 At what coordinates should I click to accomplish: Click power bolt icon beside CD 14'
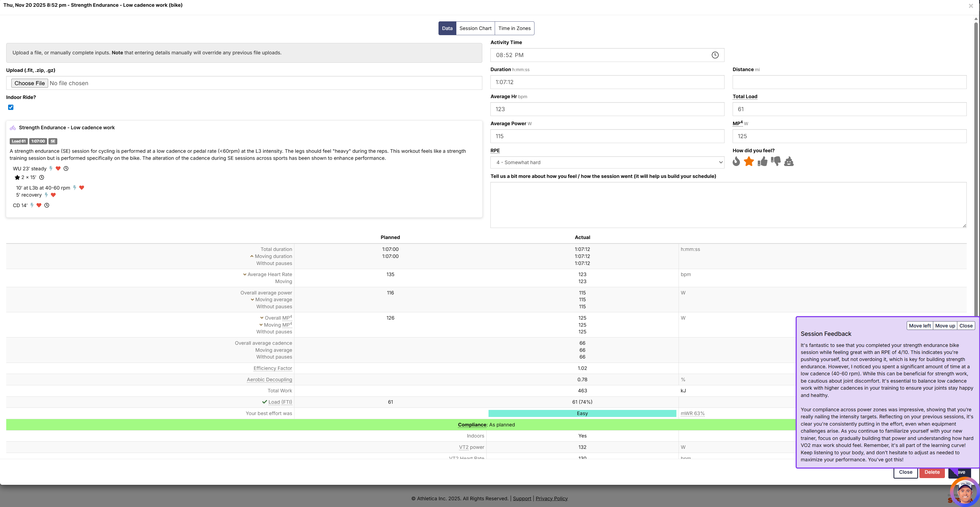[32, 205]
